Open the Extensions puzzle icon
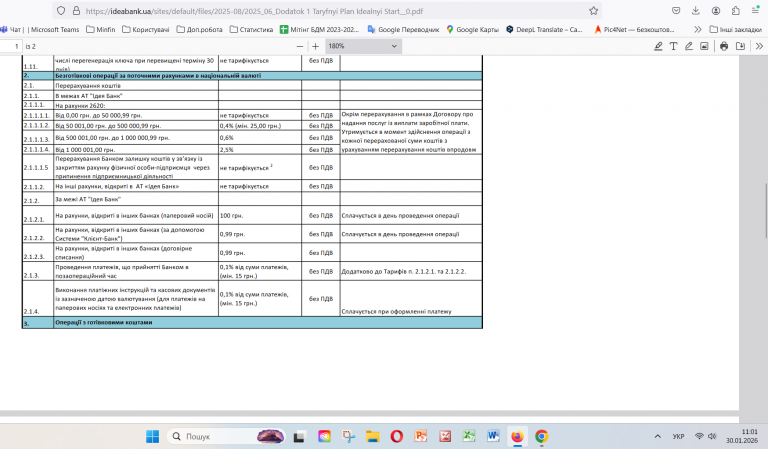 tap(736, 11)
